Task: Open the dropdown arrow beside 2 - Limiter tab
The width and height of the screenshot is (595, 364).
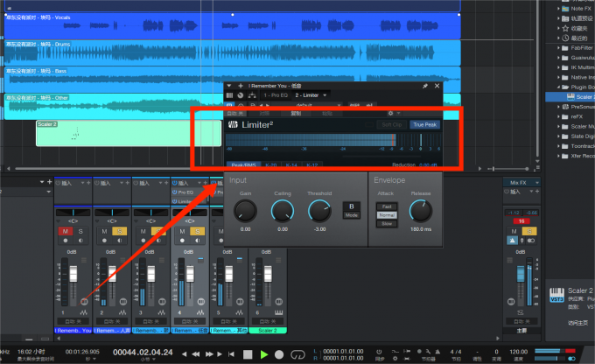Action: (x=325, y=95)
